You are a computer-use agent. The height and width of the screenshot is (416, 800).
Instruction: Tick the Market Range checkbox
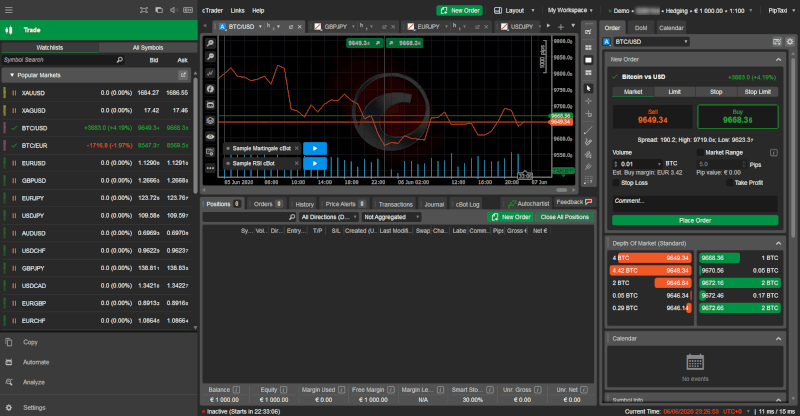pos(699,152)
